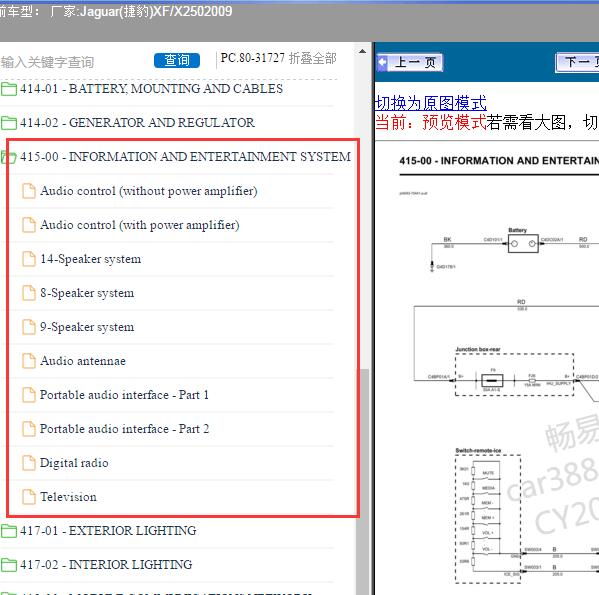Click the document icon beside Portable audio Part 1
The height and width of the screenshot is (595, 599).
(x=29, y=395)
